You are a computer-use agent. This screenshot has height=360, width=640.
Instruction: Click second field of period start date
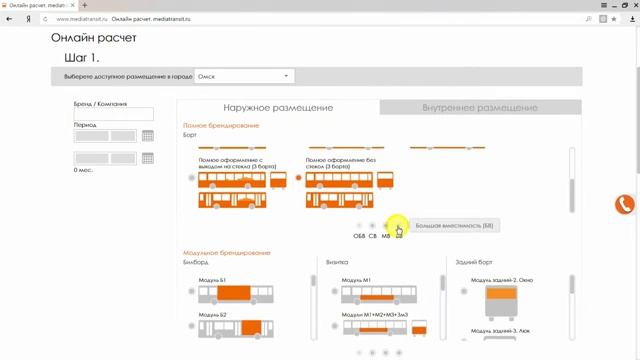click(123, 136)
